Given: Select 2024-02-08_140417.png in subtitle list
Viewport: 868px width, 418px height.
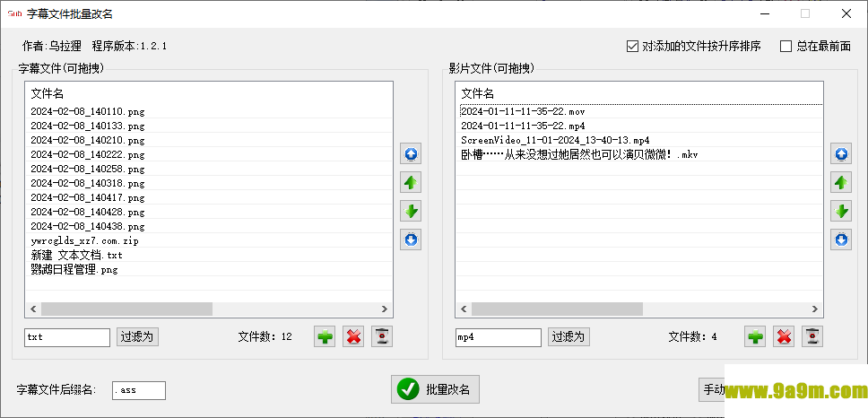Looking at the screenshot, I should 209,197.
